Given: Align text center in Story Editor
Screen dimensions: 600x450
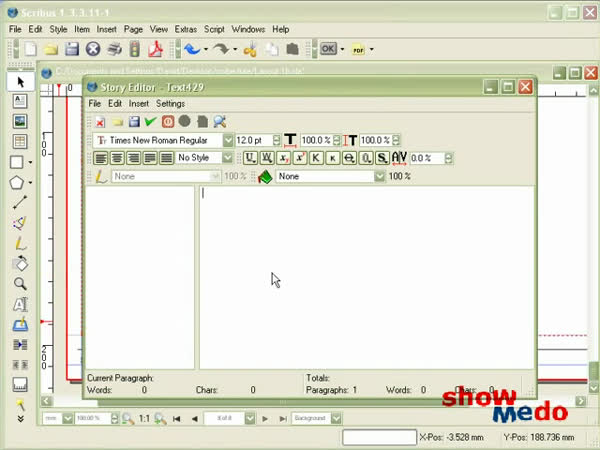Looking at the screenshot, I should click(x=118, y=158).
